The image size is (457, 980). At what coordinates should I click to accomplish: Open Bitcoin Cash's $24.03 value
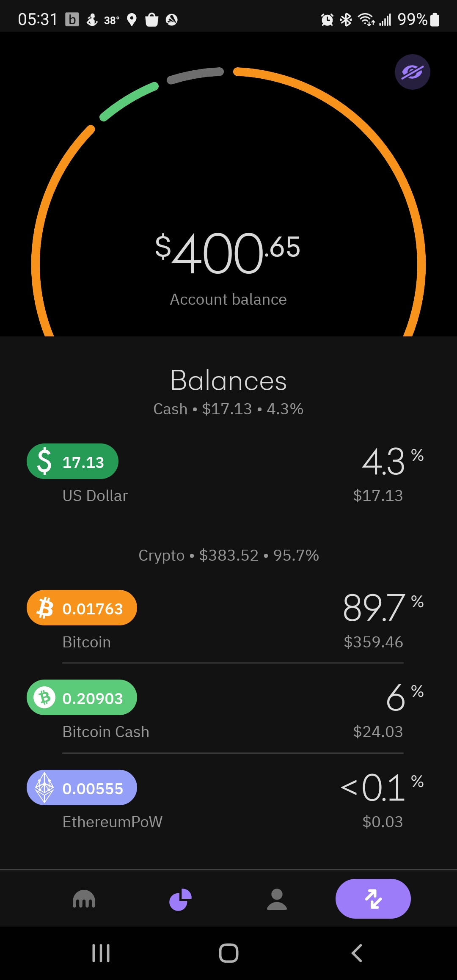378,732
